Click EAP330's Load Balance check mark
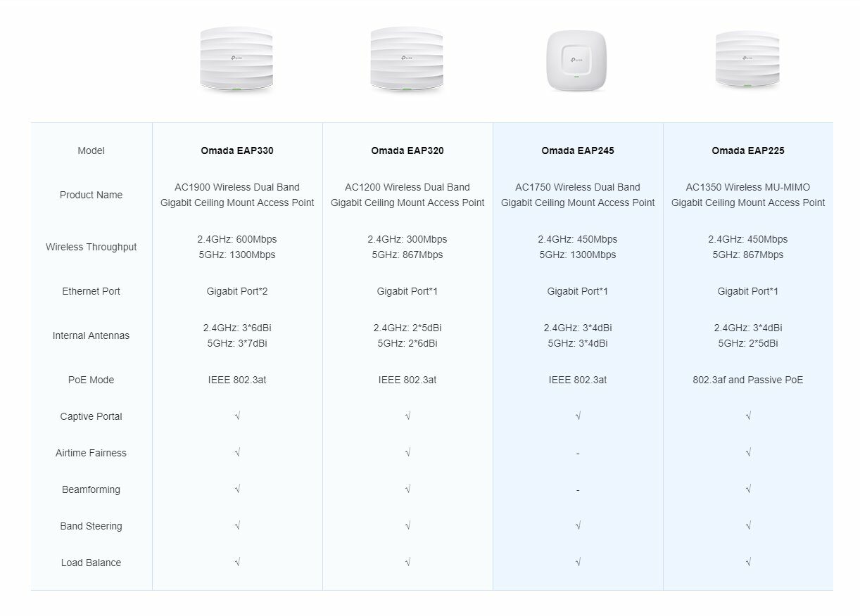 (237, 563)
